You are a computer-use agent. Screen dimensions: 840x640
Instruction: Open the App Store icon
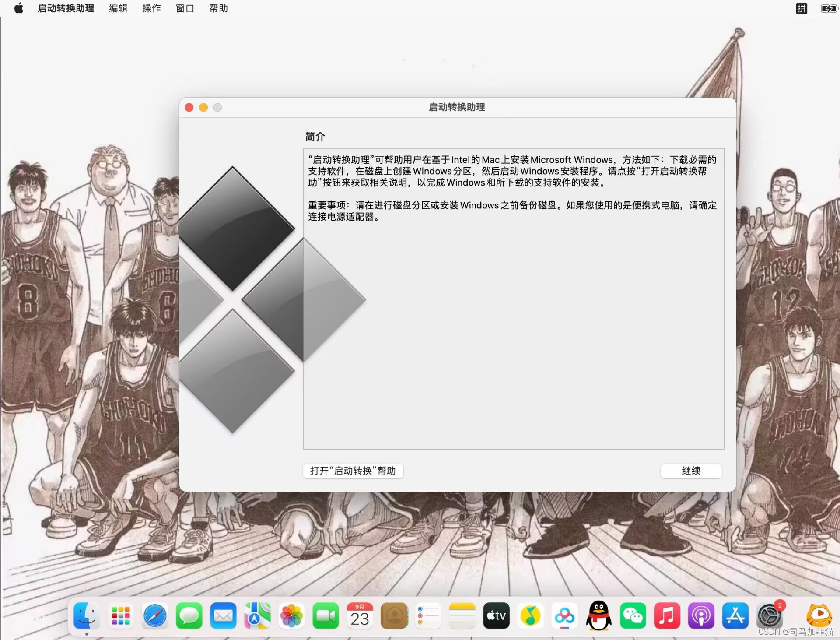point(735,616)
